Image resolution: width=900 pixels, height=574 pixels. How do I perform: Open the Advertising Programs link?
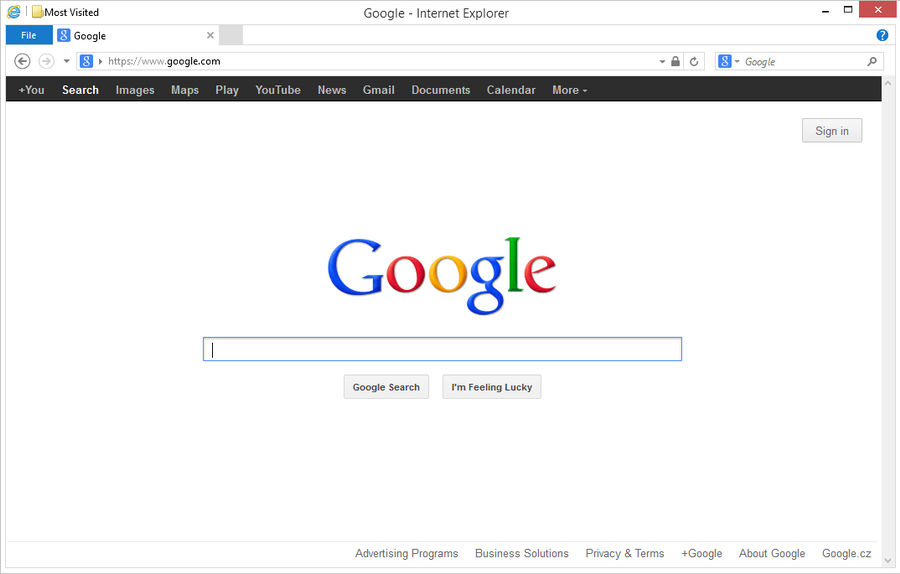(406, 553)
